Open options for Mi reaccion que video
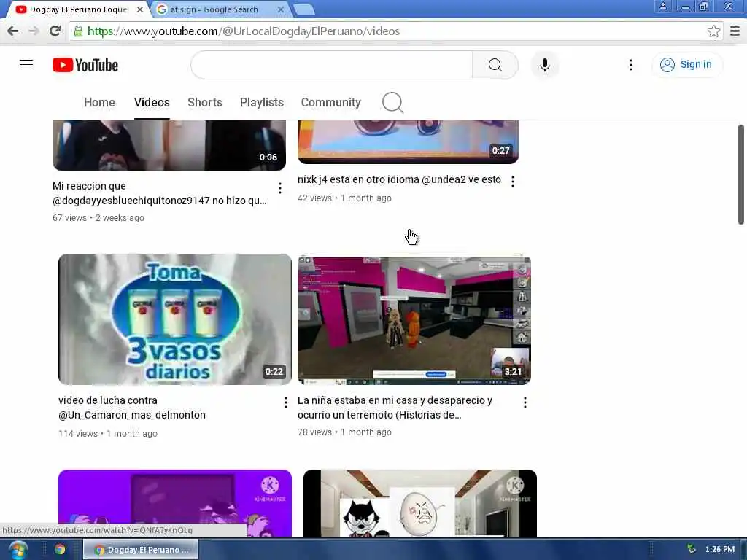Image resolution: width=747 pixels, height=560 pixels. [x=280, y=188]
